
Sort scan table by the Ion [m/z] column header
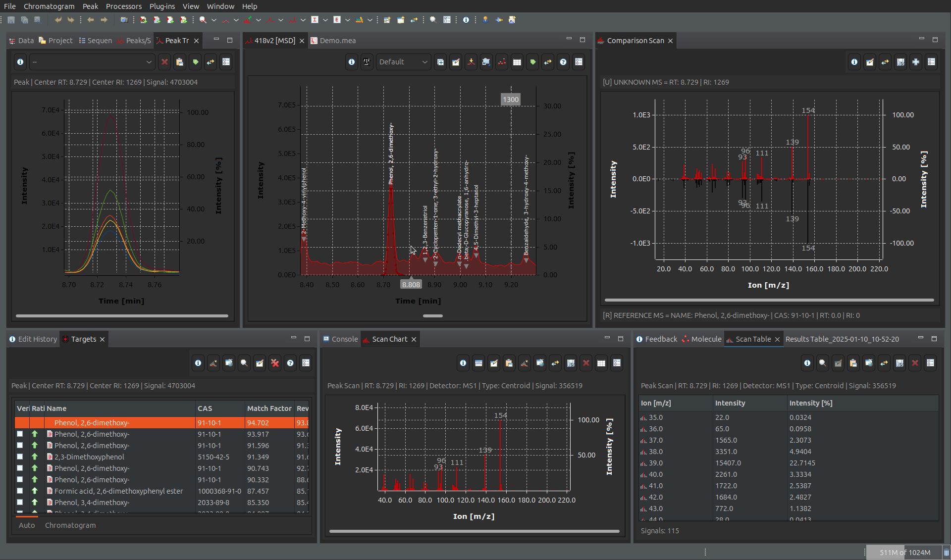click(x=676, y=403)
